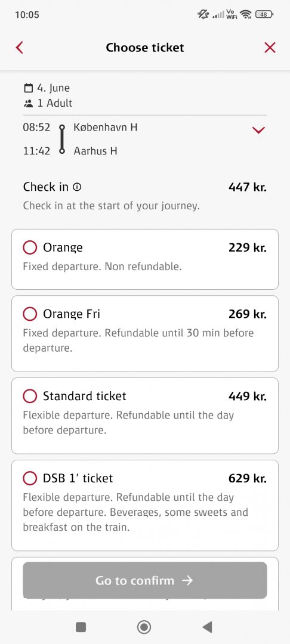Select the Orange ticket radio button
Viewport: 290px width, 644px height.
tap(30, 247)
